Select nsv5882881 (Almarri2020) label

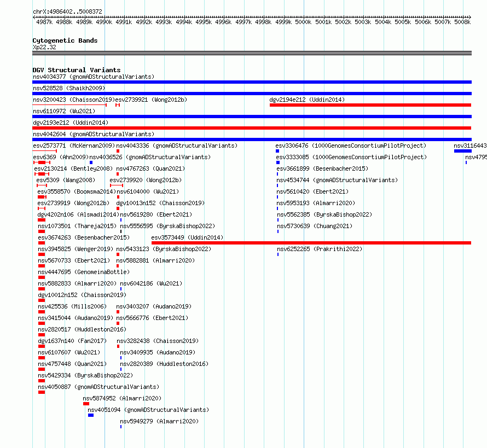pyautogui.click(x=155, y=260)
